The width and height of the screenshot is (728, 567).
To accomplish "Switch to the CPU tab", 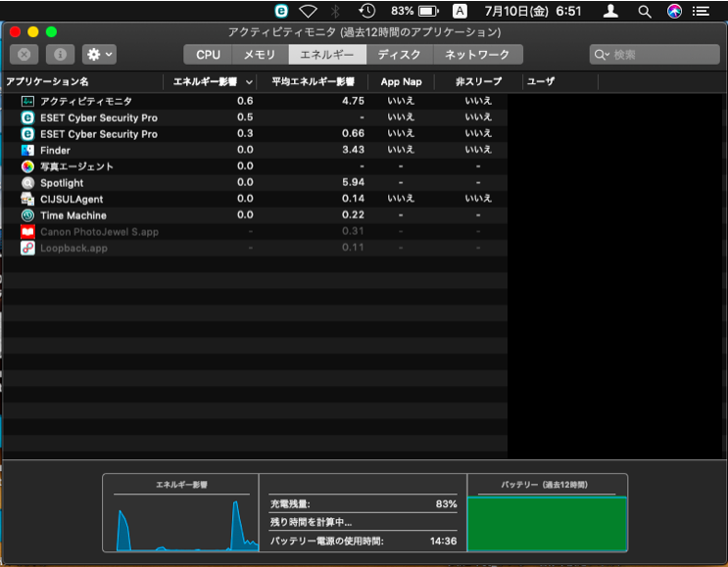I will [x=208, y=55].
